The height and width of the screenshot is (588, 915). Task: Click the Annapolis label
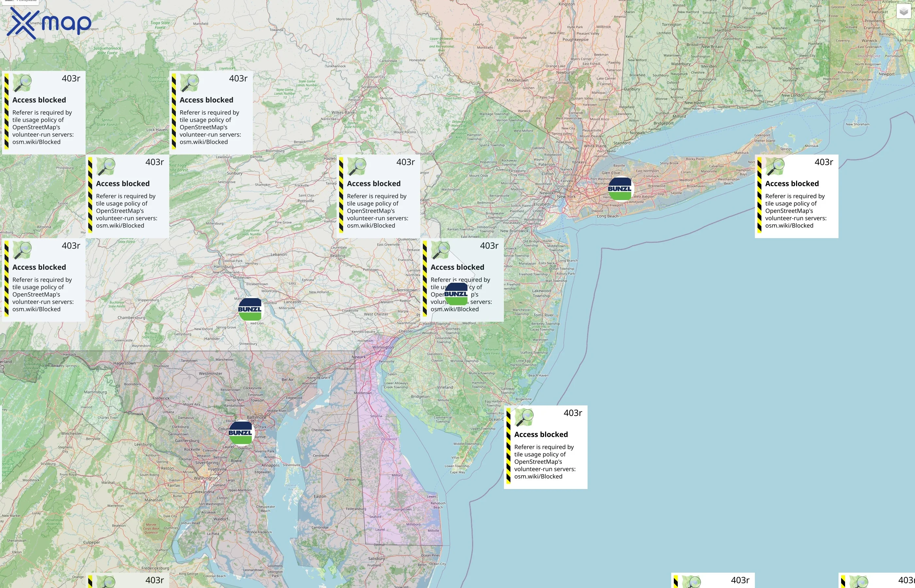(x=270, y=465)
